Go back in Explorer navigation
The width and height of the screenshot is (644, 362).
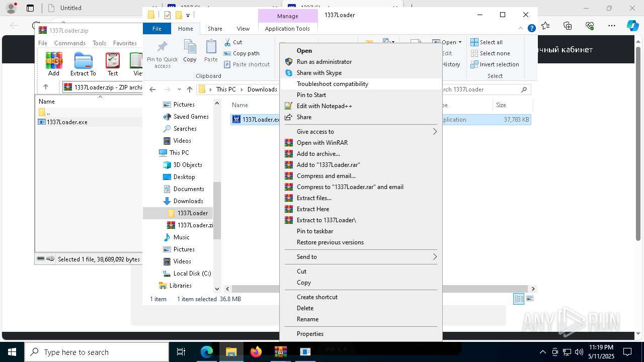(x=152, y=89)
